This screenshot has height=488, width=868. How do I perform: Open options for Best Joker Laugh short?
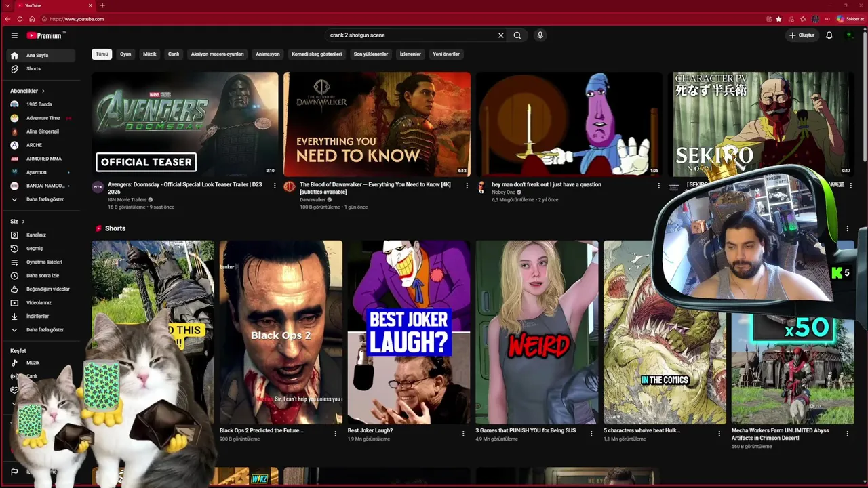[x=463, y=434]
